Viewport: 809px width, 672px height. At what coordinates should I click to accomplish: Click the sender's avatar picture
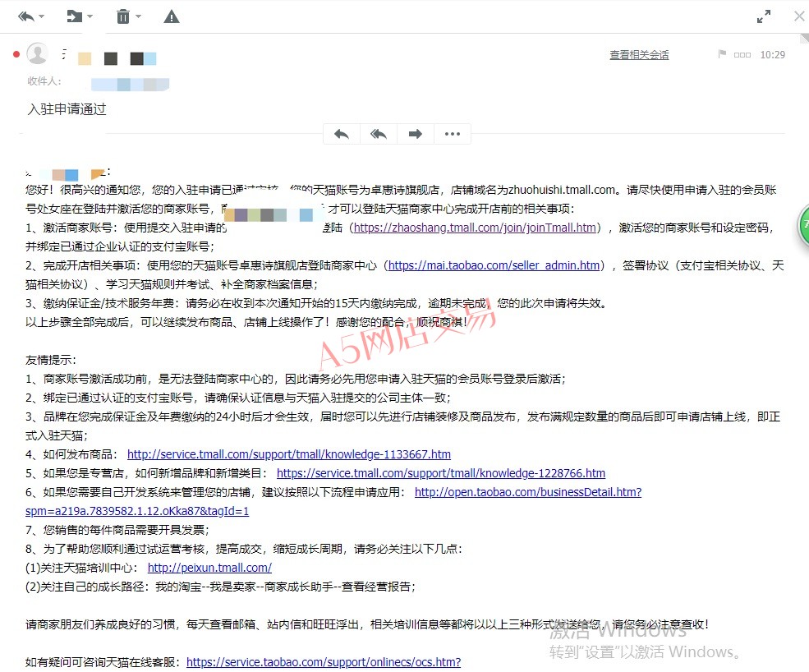coord(37,53)
